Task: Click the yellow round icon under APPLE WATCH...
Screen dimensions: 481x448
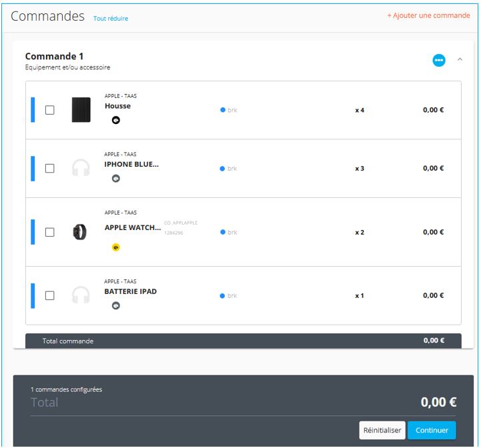Action: (115, 247)
